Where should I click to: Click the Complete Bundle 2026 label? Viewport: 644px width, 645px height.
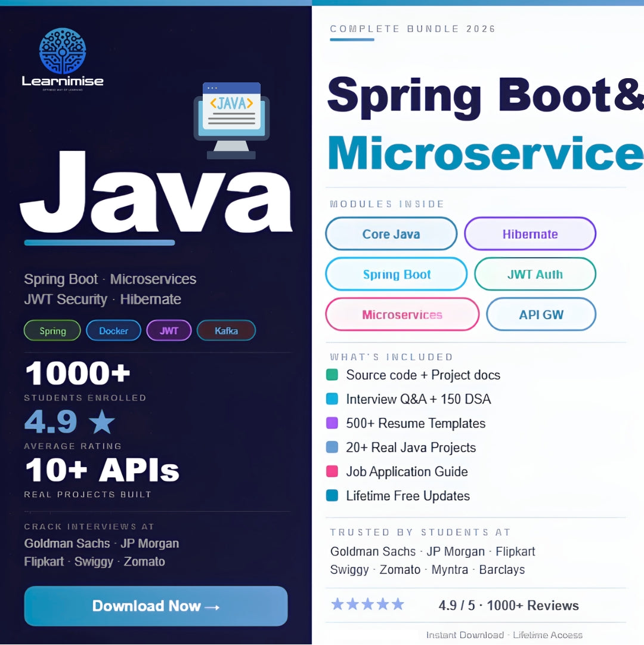click(413, 29)
